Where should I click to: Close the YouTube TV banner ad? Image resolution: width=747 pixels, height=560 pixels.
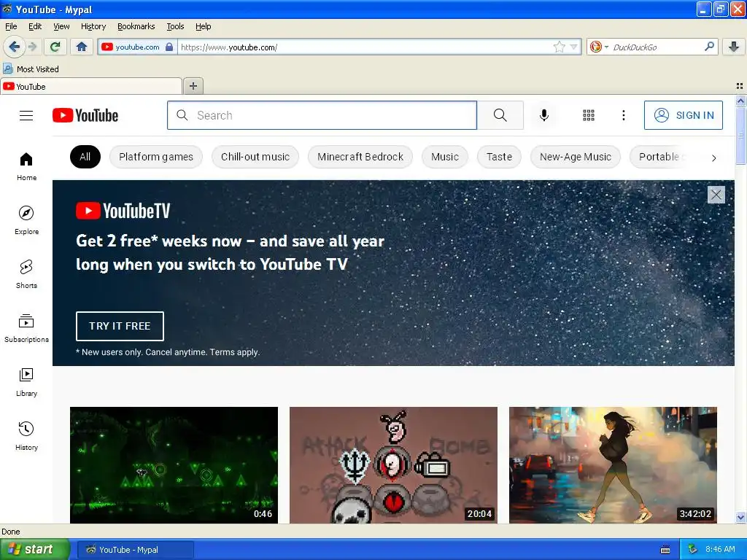point(716,194)
